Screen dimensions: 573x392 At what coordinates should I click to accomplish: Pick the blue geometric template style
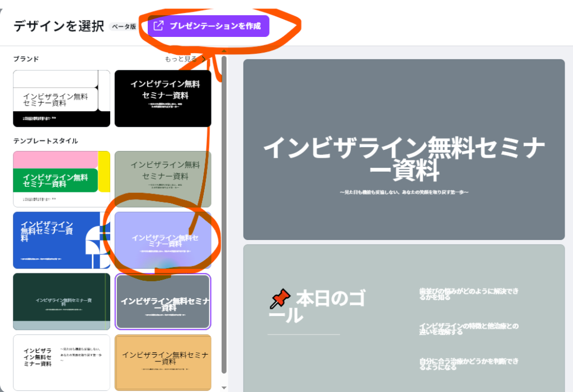pos(62,240)
